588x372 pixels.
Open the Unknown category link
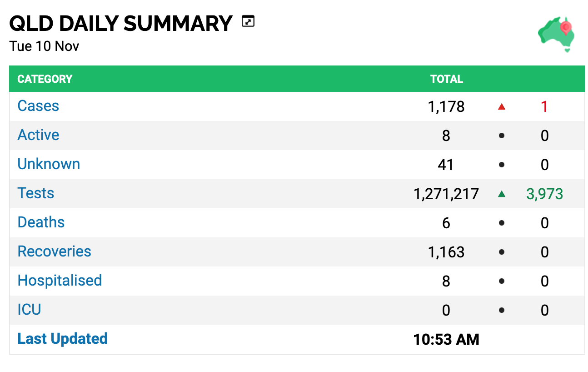49,164
